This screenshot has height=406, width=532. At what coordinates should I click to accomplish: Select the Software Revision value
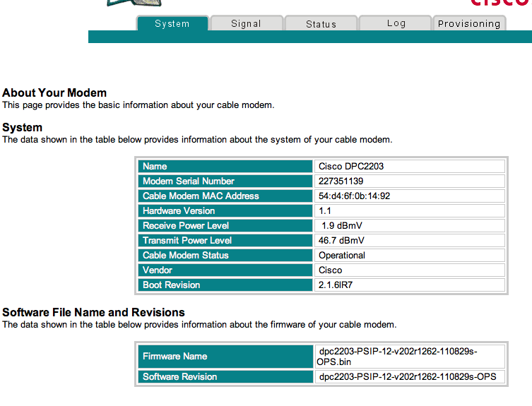coord(408,377)
